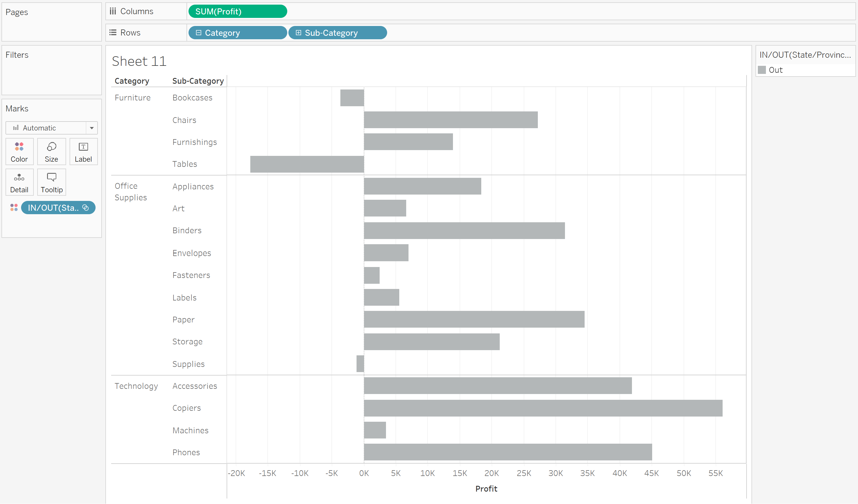Click the Out legend color swatch
This screenshot has width=858, height=504.
point(762,70)
